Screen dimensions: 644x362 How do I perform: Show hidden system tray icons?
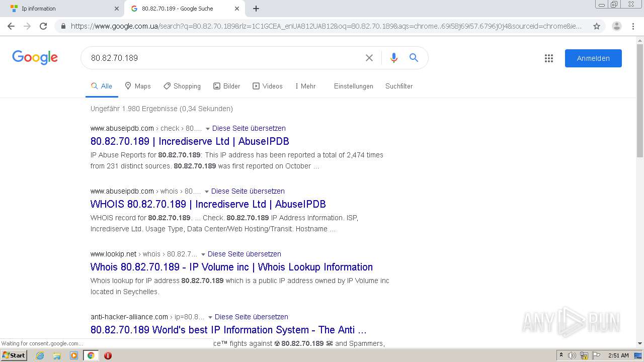coord(561,355)
